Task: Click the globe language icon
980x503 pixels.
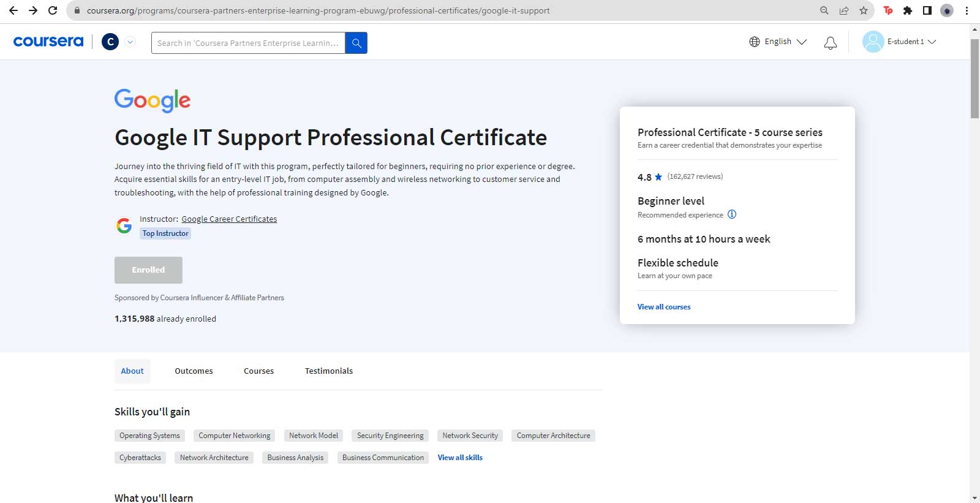Action: click(x=755, y=42)
